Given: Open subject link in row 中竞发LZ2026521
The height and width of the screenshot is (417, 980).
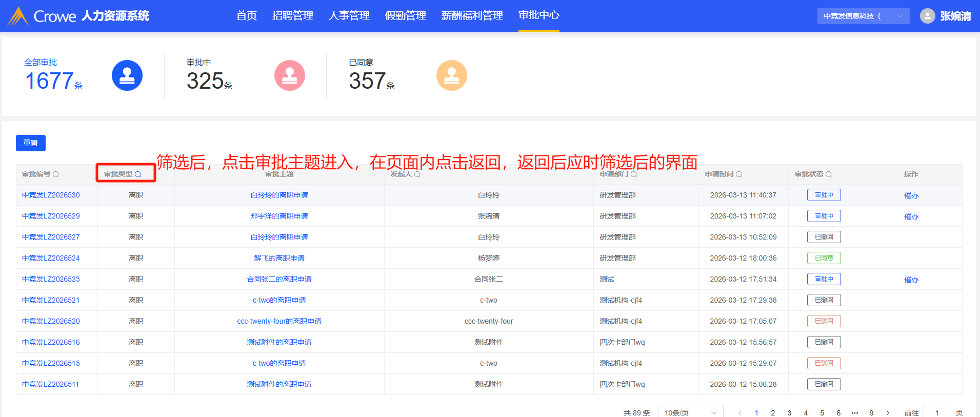Looking at the screenshot, I should tap(279, 300).
